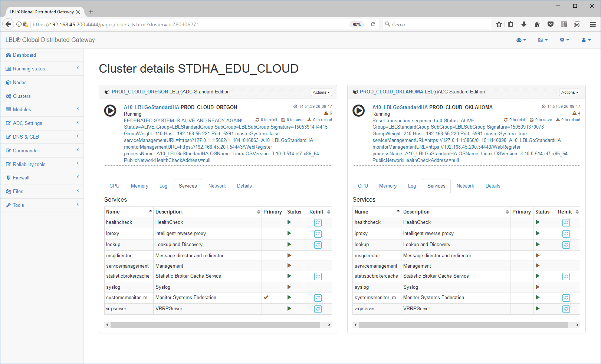
Task: Expand Firewall sidebar menu
Action: pos(42,178)
